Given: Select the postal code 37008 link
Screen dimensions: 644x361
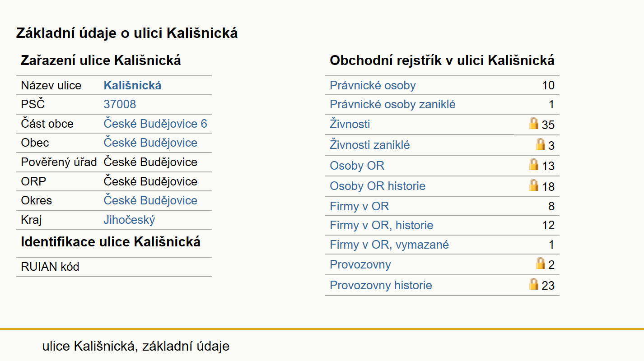Looking at the screenshot, I should tap(120, 105).
